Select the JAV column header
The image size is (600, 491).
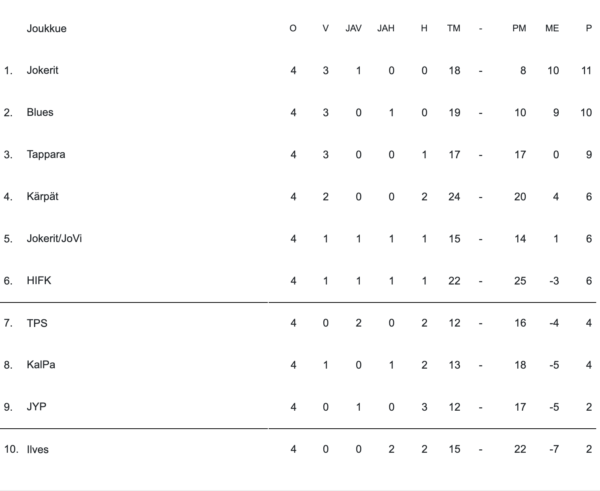pyautogui.click(x=353, y=28)
